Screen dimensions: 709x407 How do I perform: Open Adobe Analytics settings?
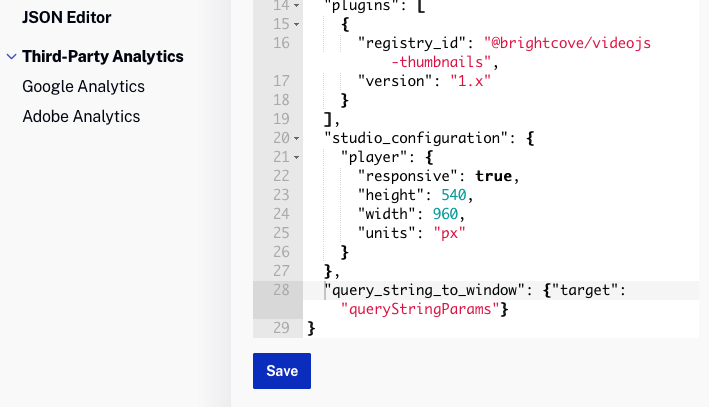pyautogui.click(x=81, y=117)
